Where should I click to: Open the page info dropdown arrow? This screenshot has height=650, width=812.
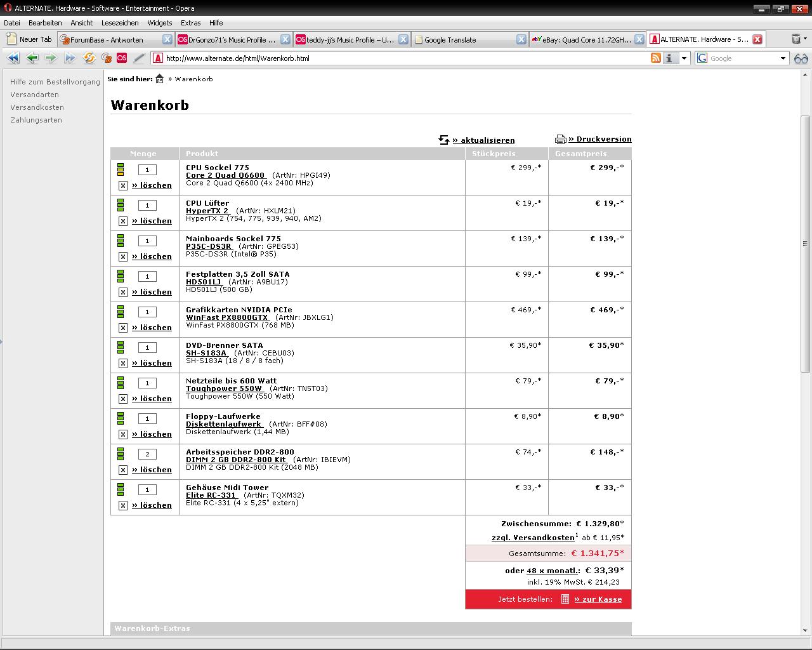684,58
